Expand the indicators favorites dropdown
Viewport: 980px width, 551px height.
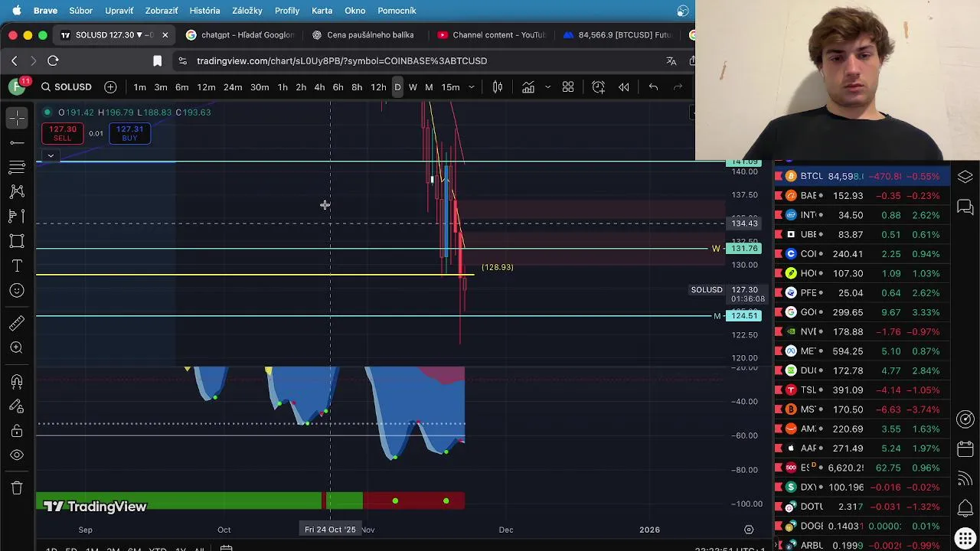pos(547,87)
